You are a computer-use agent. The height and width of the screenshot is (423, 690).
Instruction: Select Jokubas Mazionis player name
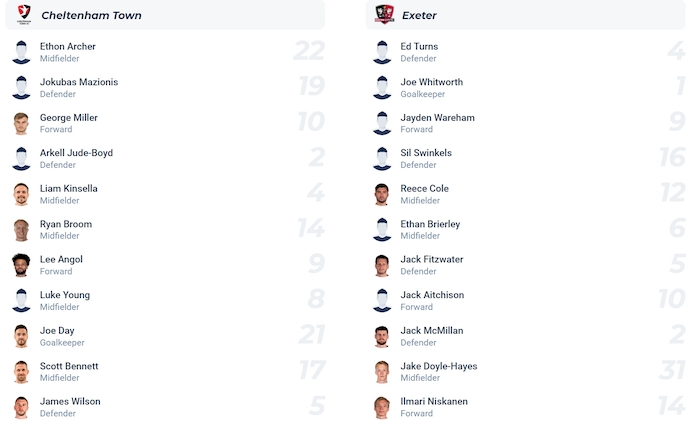[79, 82]
